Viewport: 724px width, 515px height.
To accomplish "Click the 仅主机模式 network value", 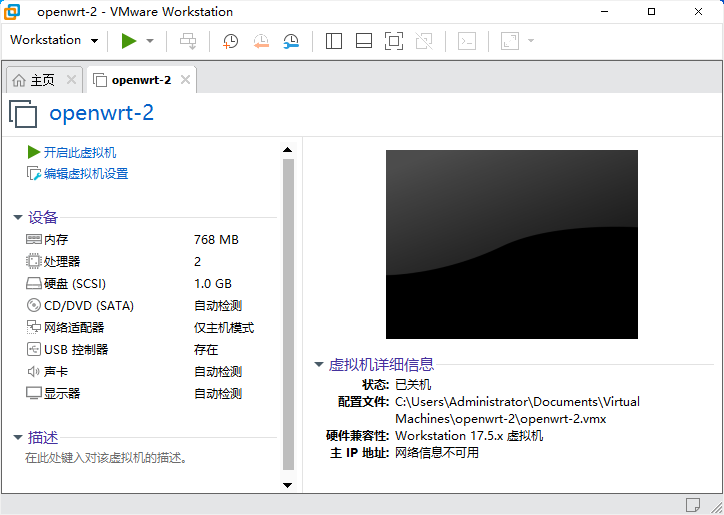I will click(224, 328).
